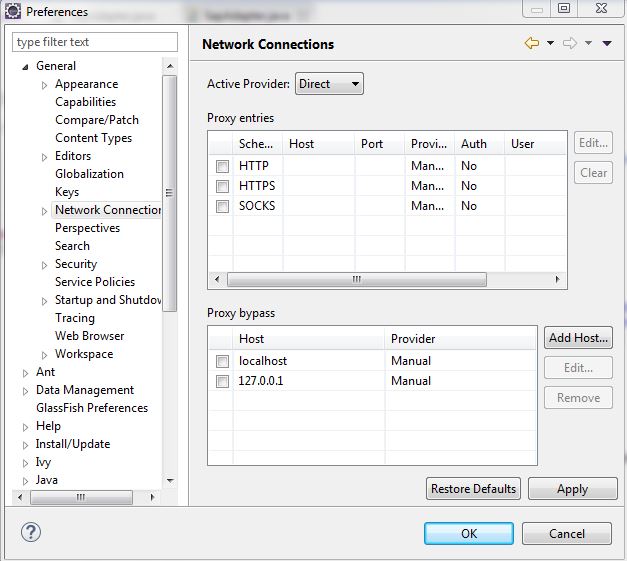
Task: Select Globalization in the tree
Action: (89, 174)
